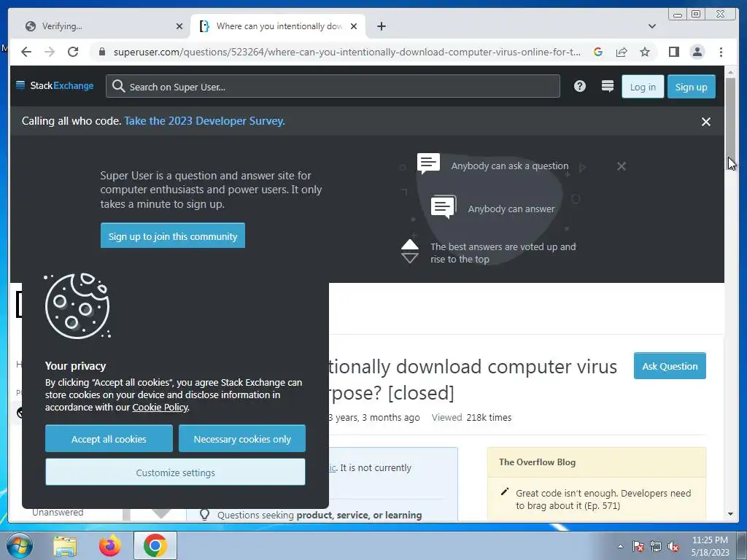This screenshot has height=560, width=747.
Task: Click the muted volume tray icon
Action: (673, 546)
